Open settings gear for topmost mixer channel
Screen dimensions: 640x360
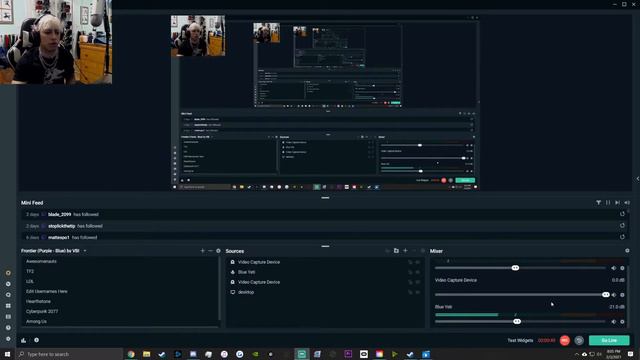(622, 268)
